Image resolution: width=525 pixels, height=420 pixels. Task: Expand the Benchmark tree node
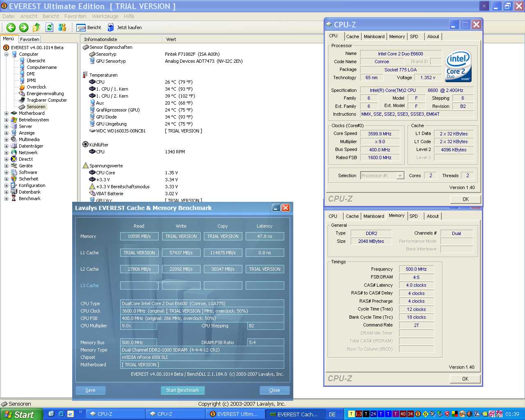(x=6, y=199)
